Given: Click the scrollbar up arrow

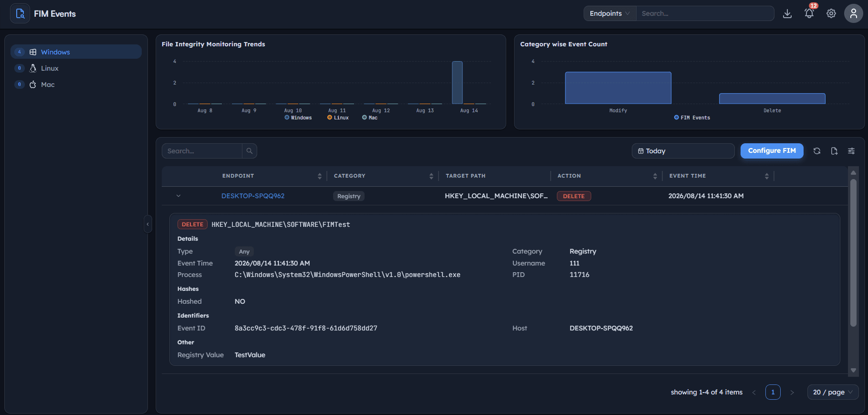Looking at the screenshot, I should [x=853, y=172].
